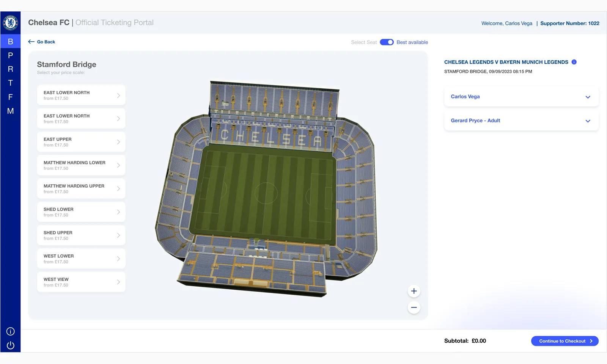Click the Stamford Bridge heading
The image size is (607, 364).
coord(66,64)
